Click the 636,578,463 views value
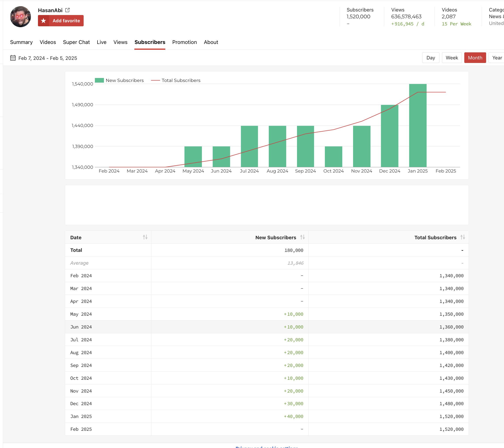The width and height of the screenshot is (504, 448). click(x=406, y=17)
